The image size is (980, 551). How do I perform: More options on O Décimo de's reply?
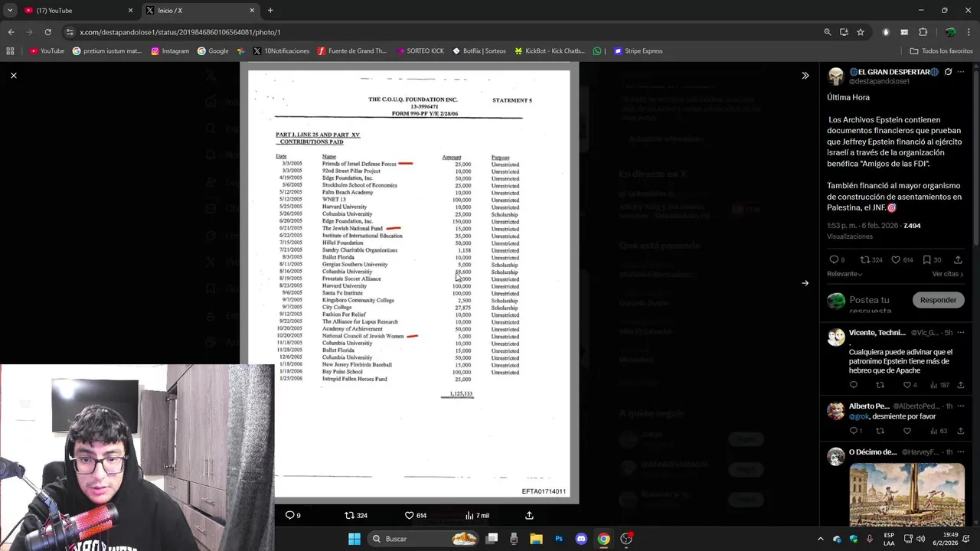tap(961, 452)
